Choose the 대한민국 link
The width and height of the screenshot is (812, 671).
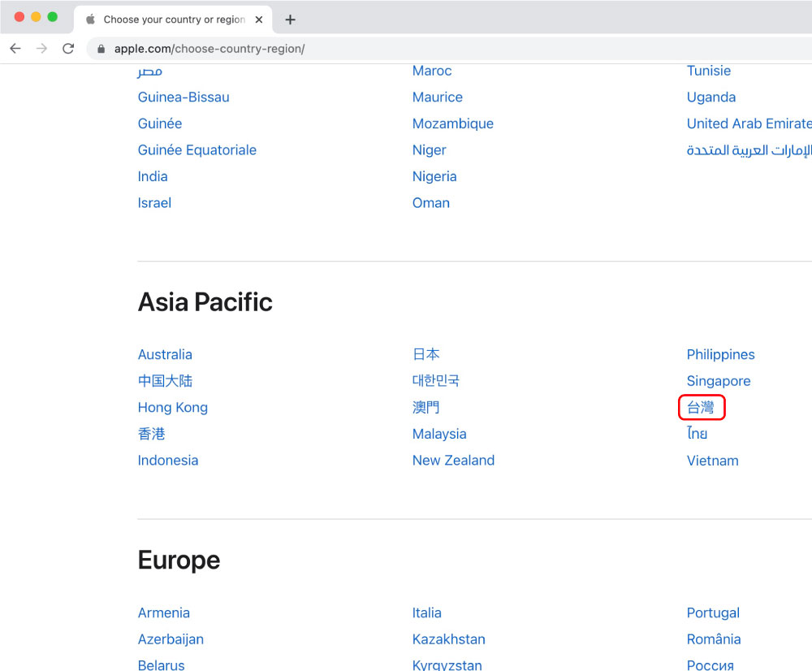435,381
